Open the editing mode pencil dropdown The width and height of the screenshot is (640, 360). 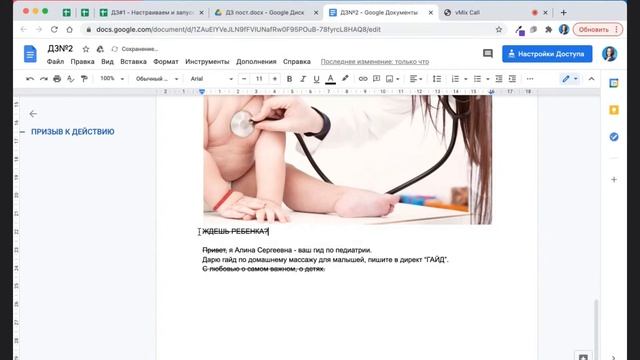[570, 79]
